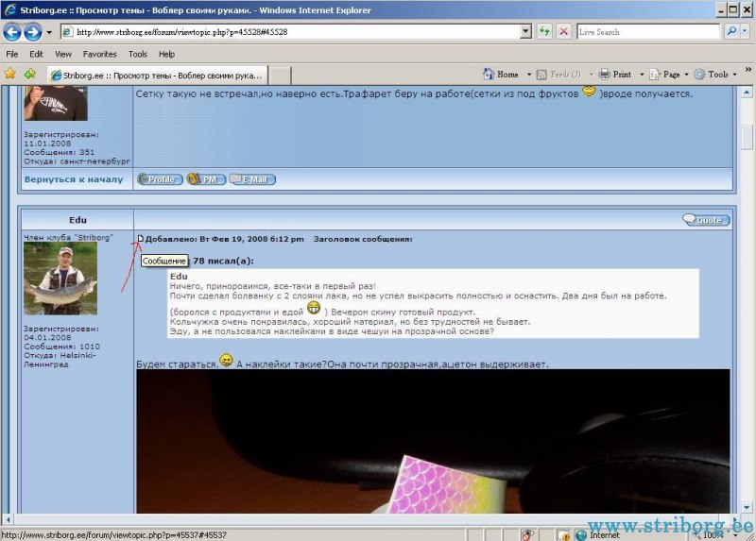This screenshot has height=541, width=756.
Task: Click in the Live Search input field
Action: click(x=647, y=31)
